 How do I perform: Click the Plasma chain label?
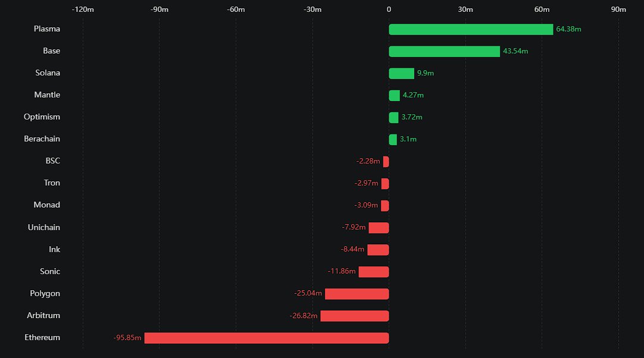[x=47, y=29]
